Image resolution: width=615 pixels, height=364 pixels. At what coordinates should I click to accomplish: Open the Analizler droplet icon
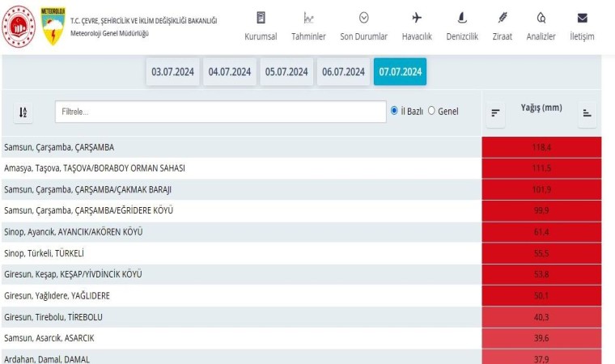[x=541, y=18]
